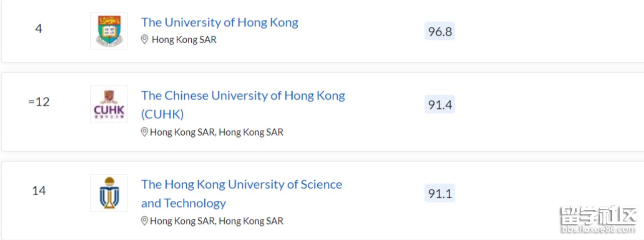This screenshot has width=644, height=240.
Task: Open The University of Hong Kong link
Action: pos(220,23)
